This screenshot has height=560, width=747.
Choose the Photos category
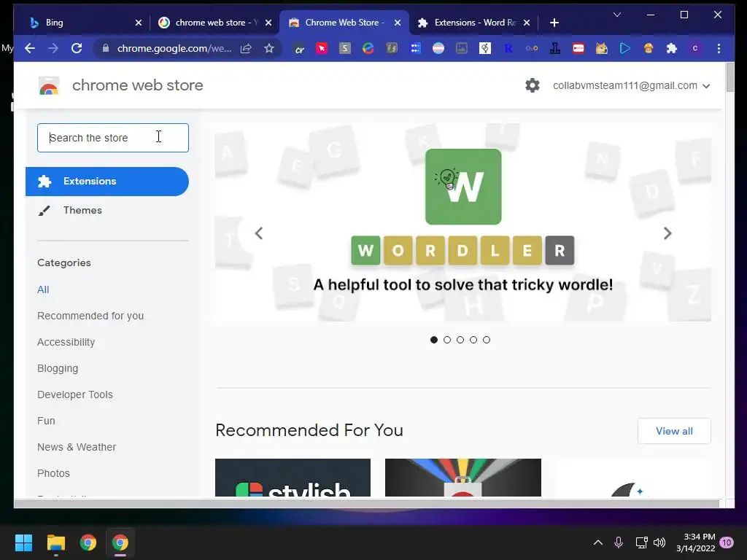pos(53,472)
